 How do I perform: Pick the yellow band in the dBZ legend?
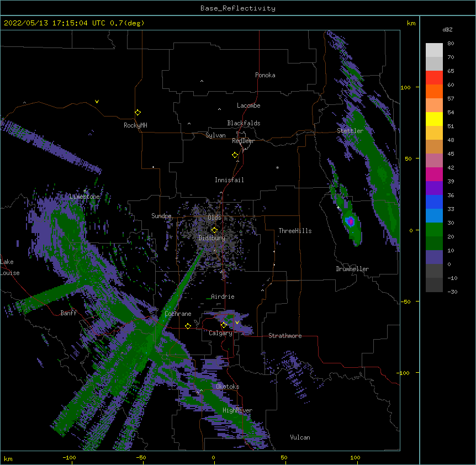434,119
